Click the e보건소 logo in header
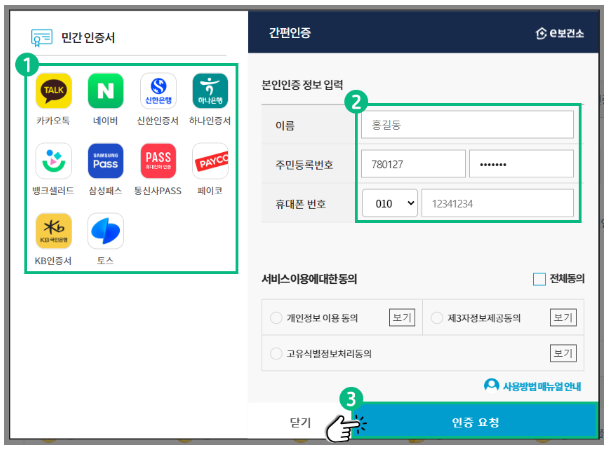The image size is (606, 450). click(560, 33)
